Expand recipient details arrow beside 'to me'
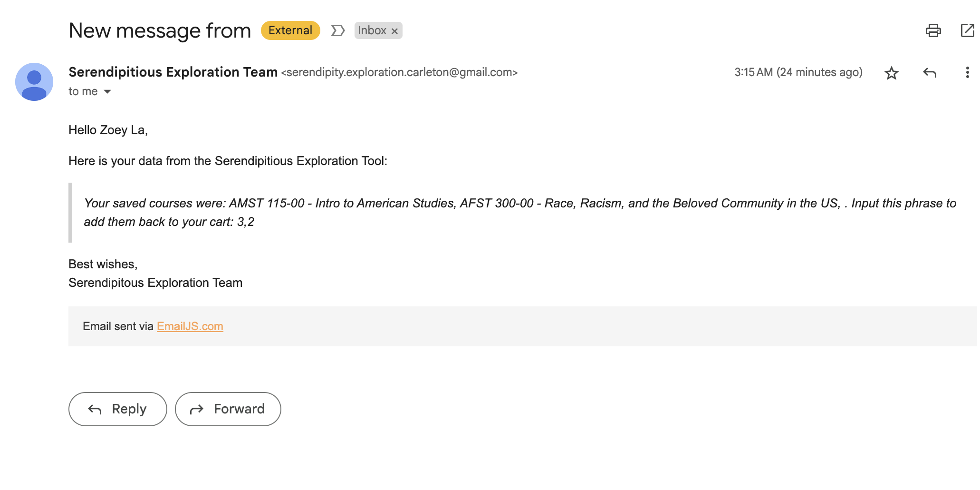The height and width of the screenshot is (490, 980). pyautogui.click(x=107, y=91)
